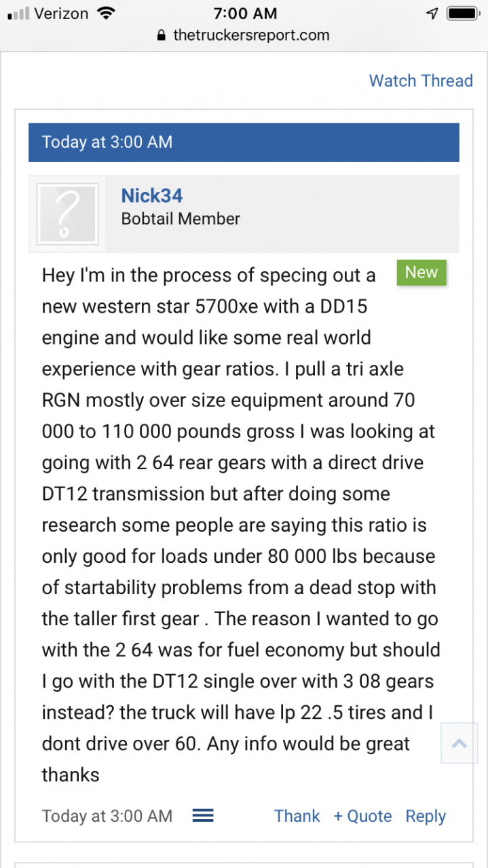
Task: Tap the Bobtail Member title text
Action: pyautogui.click(x=181, y=219)
